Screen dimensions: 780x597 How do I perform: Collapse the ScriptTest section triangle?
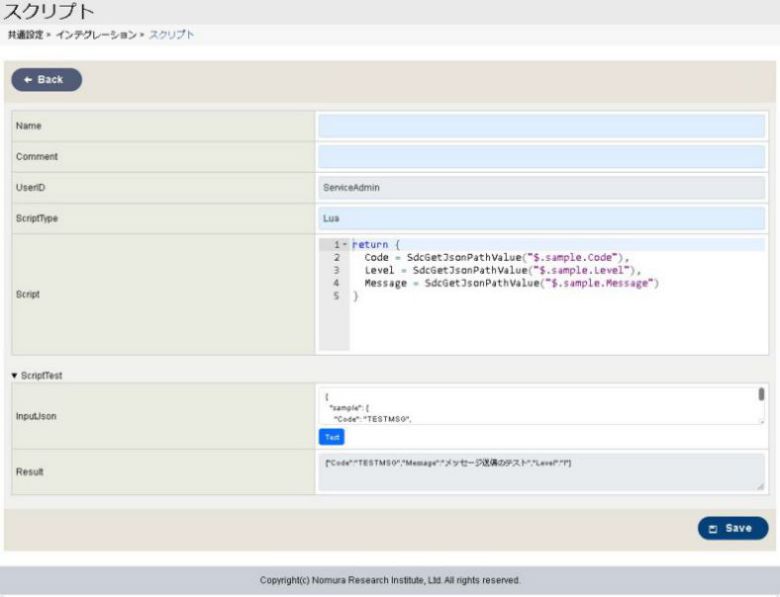tap(14, 375)
